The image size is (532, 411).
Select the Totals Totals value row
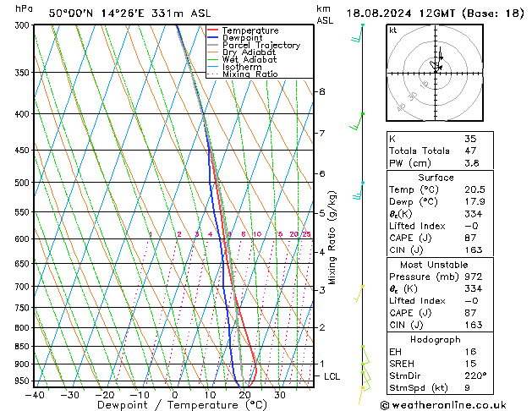(436, 151)
